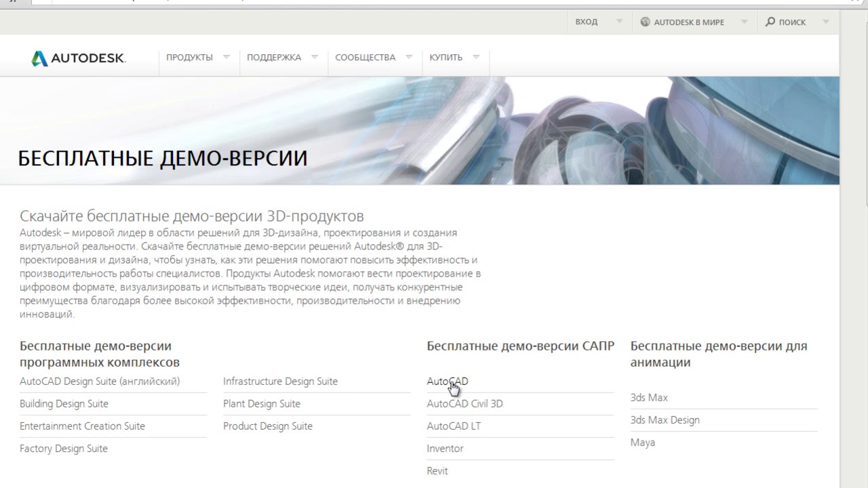Expand the ПОДДЕРЖКА dropdown arrow
The width and height of the screenshot is (868, 488).
[314, 57]
